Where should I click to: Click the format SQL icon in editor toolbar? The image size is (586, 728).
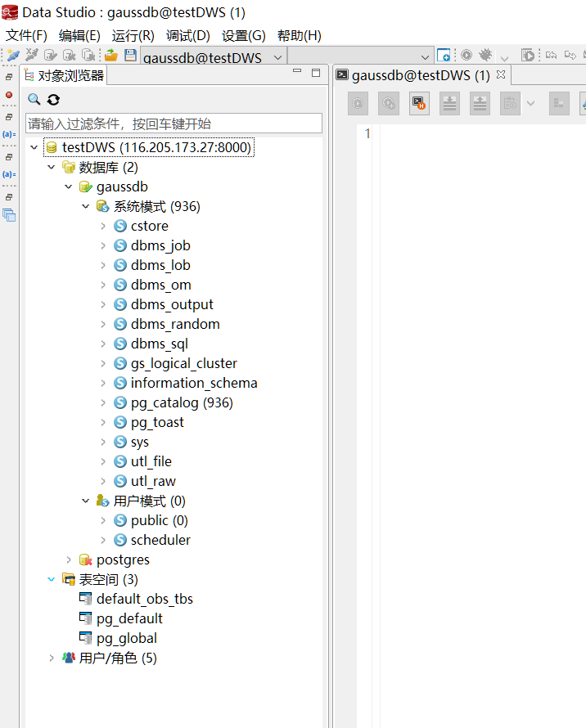(559, 103)
